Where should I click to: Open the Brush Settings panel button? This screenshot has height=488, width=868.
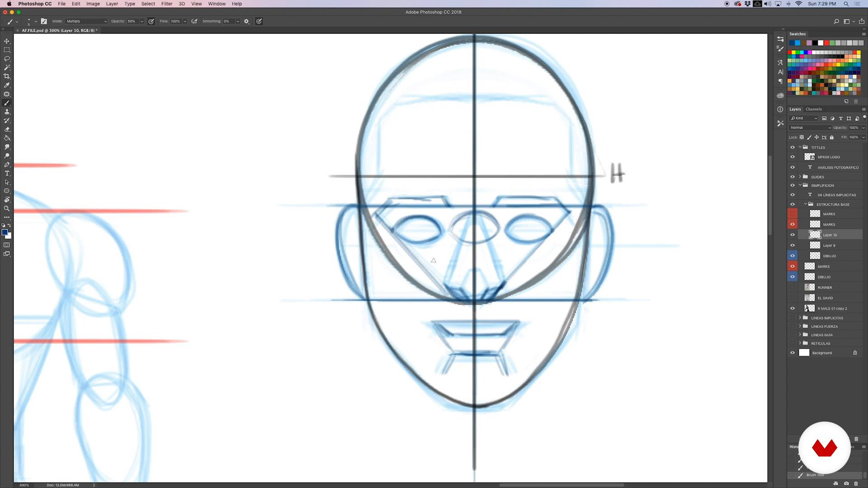[x=44, y=21]
